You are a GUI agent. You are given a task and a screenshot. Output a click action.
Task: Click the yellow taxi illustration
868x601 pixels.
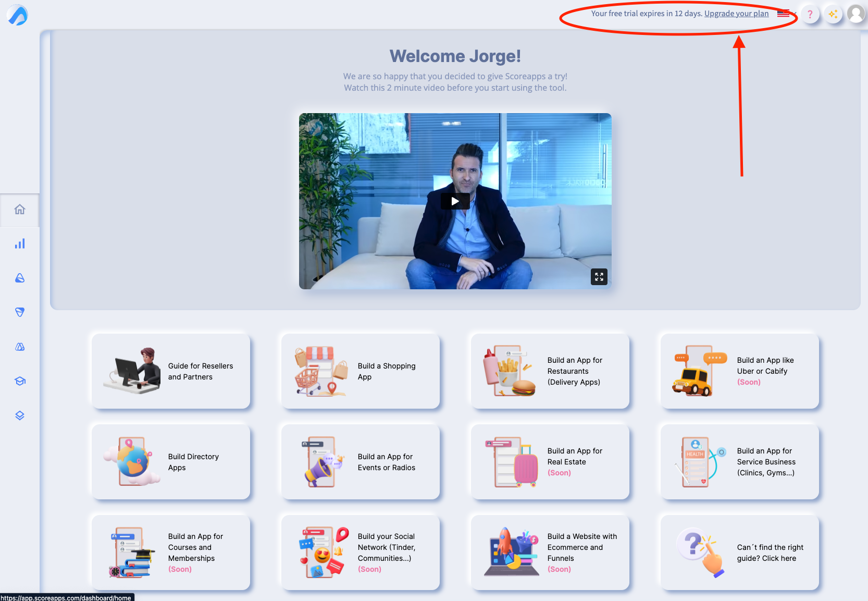700,371
